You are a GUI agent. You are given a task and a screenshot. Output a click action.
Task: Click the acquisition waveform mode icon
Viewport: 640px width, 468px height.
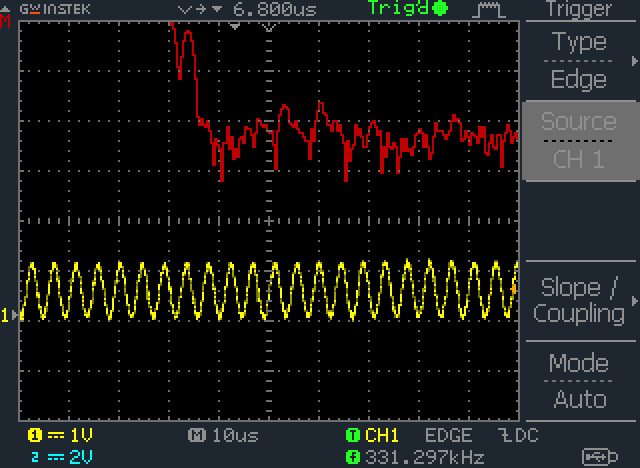coord(489,10)
